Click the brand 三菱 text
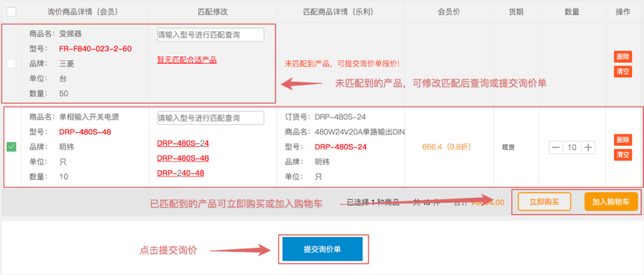This screenshot has height=275, width=644. point(67,64)
